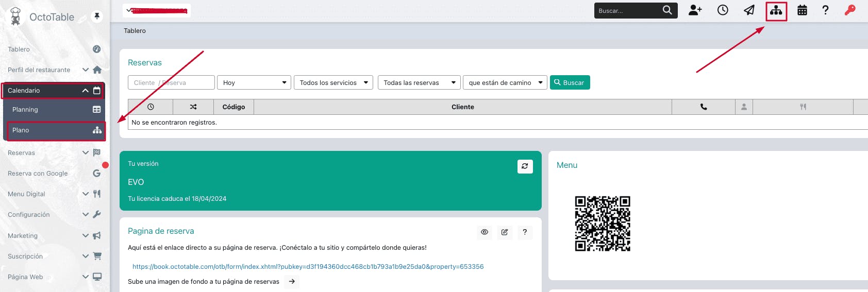The width and height of the screenshot is (868, 292).
Task: Expand the Configuración sidebar section
Action: click(x=86, y=214)
